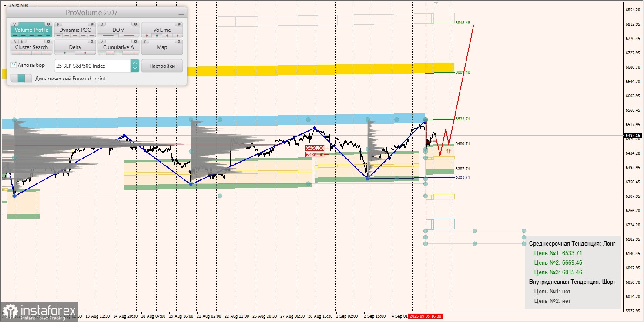Screen dimensions: 644x322
Task: Click the 1 Sep 02:00 time axis label
Action: tap(347, 316)
